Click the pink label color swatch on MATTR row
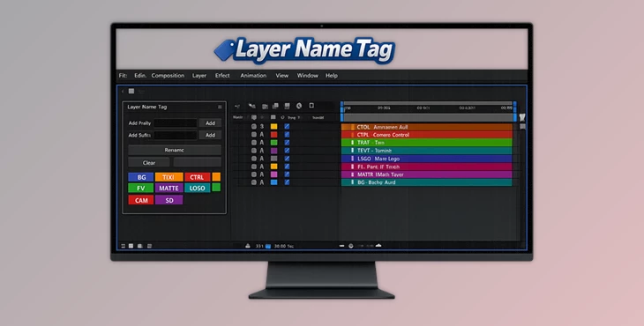The image size is (644, 326). tap(273, 174)
